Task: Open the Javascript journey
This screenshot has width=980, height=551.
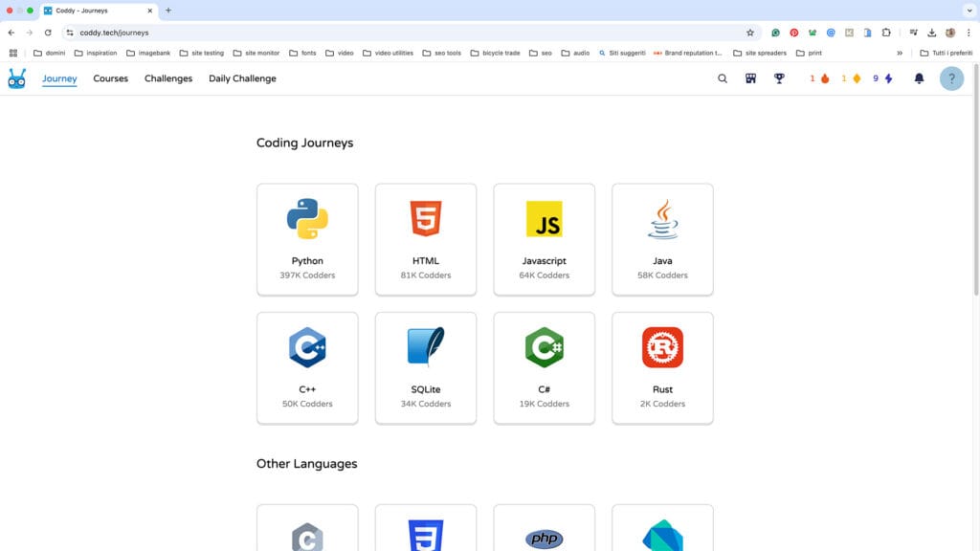Action: (544, 239)
